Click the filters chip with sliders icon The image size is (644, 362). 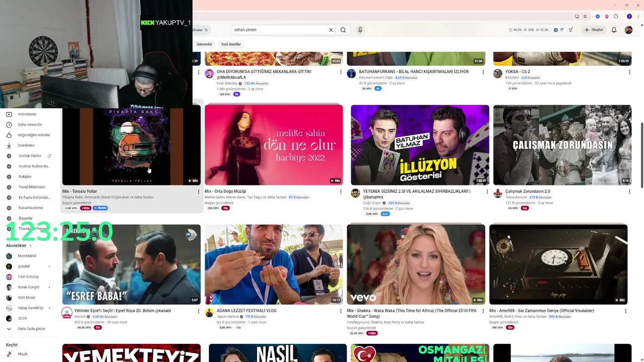point(201,30)
